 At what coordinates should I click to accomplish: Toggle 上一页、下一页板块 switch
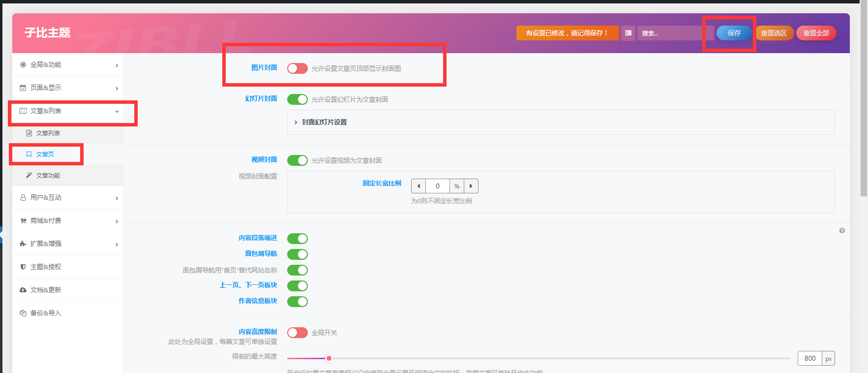point(298,286)
